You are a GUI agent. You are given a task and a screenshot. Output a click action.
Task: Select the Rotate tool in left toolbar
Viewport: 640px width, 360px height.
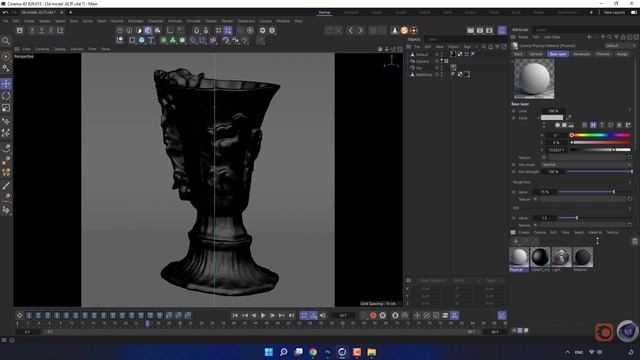pos(6,96)
